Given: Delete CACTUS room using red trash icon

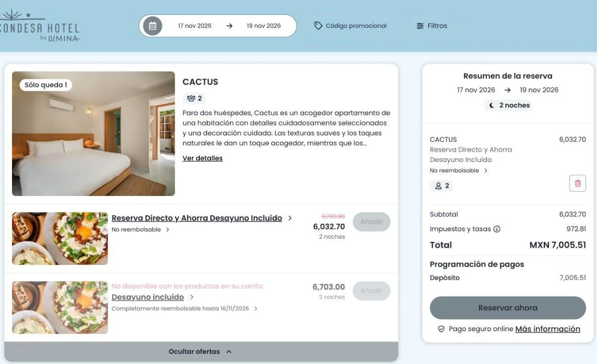Looking at the screenshot, I should pyautogui.click(x=577, y=183).
